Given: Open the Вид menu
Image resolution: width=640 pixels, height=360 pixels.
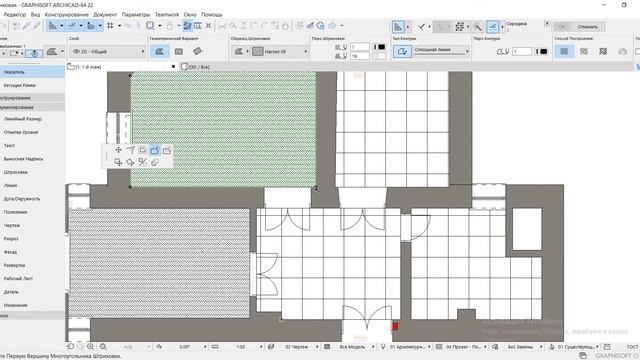Looking at the screenshot, I should [x=36, y=15].
